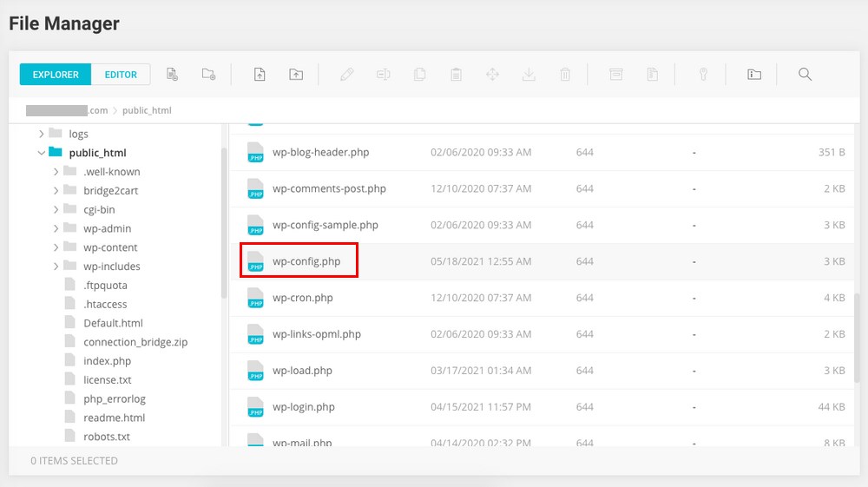Select the bridge2cart label in tree
This screenshot has width=868, height=487.
click(111, 190)
